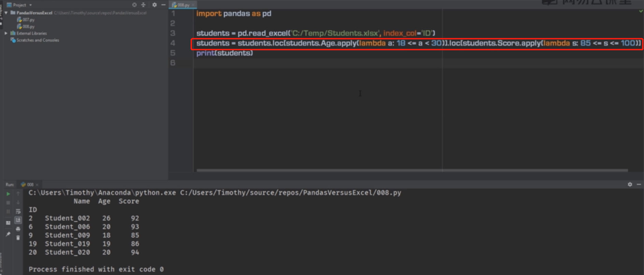Image resolution: width=644 pixels, height=275 pixels.
Task: Click the 'C:/Temp/Students.xlsx' string
Action: coord(335,33)
